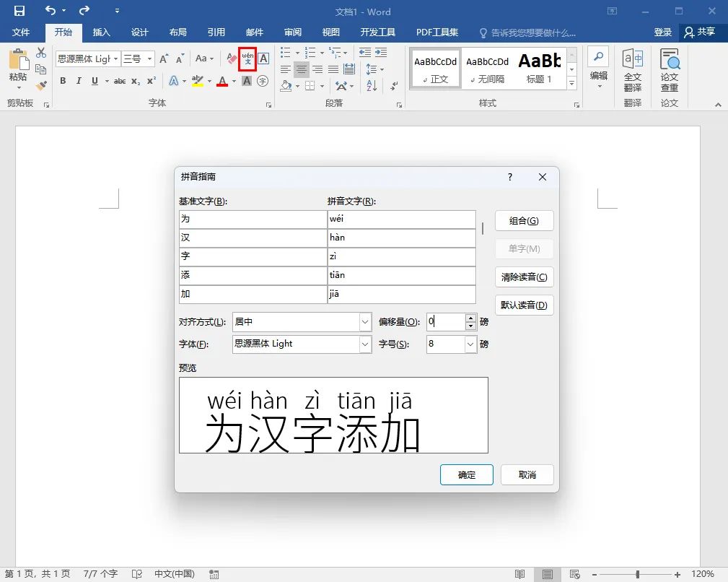
Task: Edit the pinyin field containing wéi
Action: click(x=402, y=220)
